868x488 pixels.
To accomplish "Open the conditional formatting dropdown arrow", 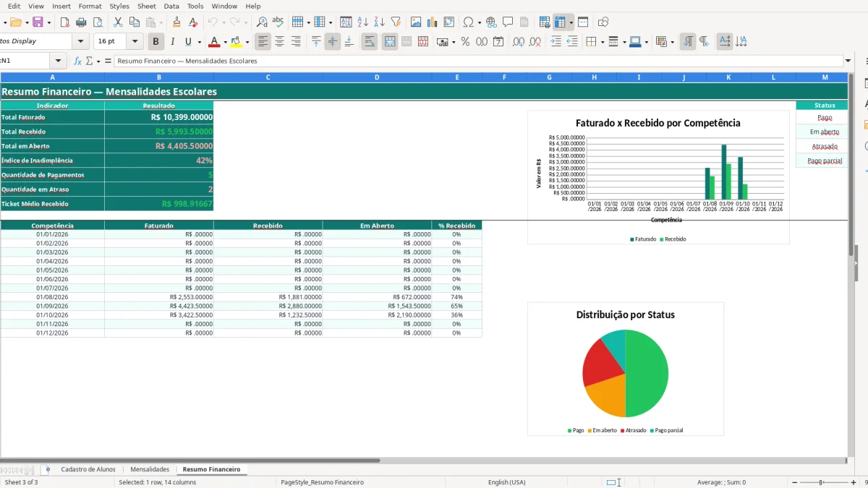I will pyautogui.click(x=673, y=42).
